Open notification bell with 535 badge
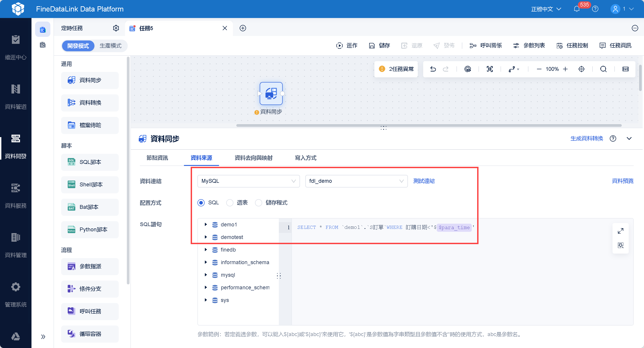 coord(577,9)
